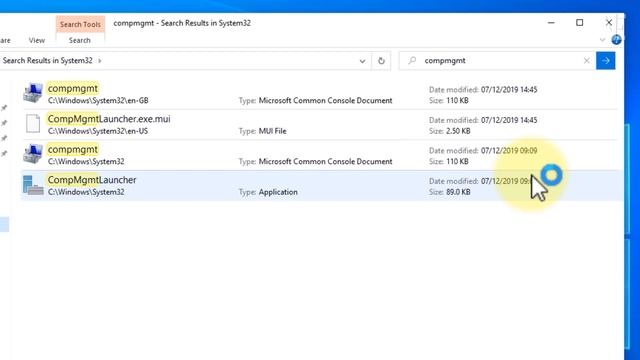
Task: Switch to the View ribbon tab
Action: (37, 40)
